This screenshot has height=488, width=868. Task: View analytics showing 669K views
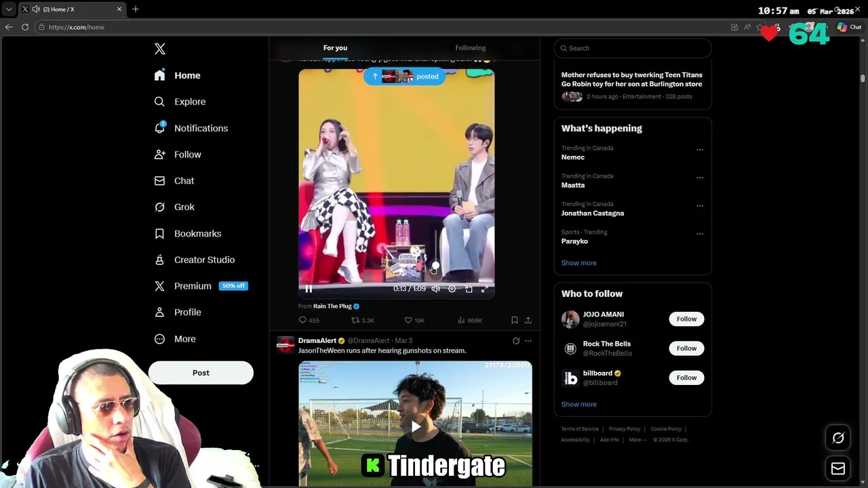point(469,320)
